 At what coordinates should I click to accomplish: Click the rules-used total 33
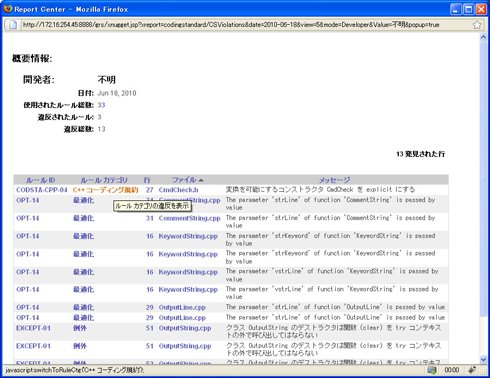click(101, 105)
